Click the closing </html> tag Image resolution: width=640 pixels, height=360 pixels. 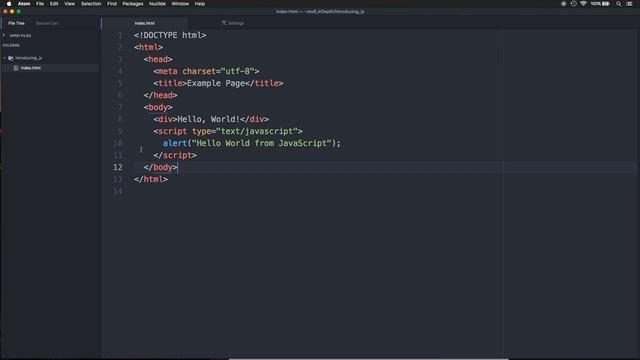pyautogui.click(x=151, y=179)
